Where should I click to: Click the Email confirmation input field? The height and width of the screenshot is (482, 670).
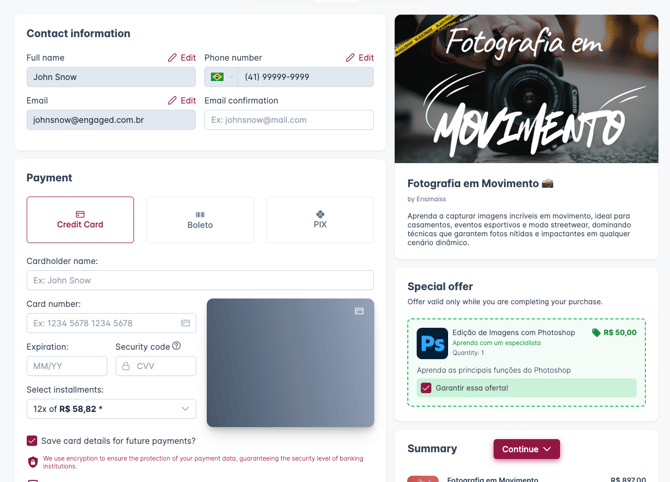[x=289, y=120]
